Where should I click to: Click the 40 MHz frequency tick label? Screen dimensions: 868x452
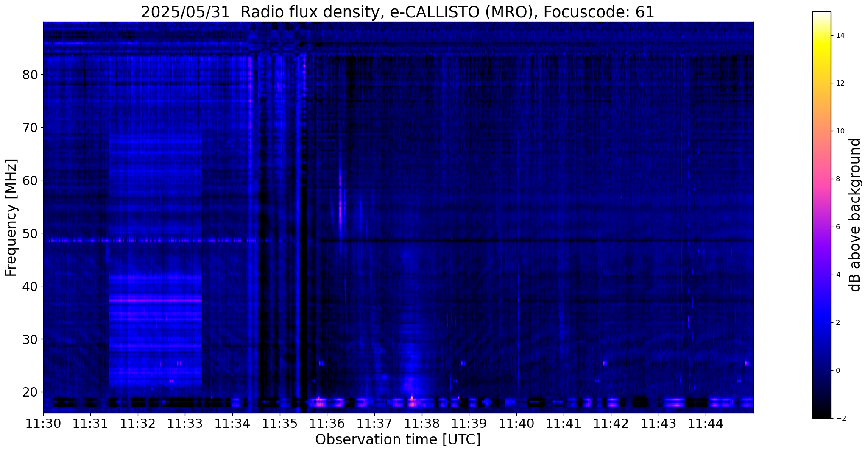click(30, 286)
